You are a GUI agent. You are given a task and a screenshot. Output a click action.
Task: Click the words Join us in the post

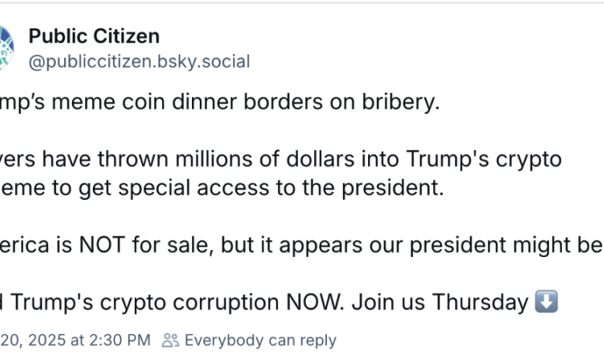(x=388, y=302)
